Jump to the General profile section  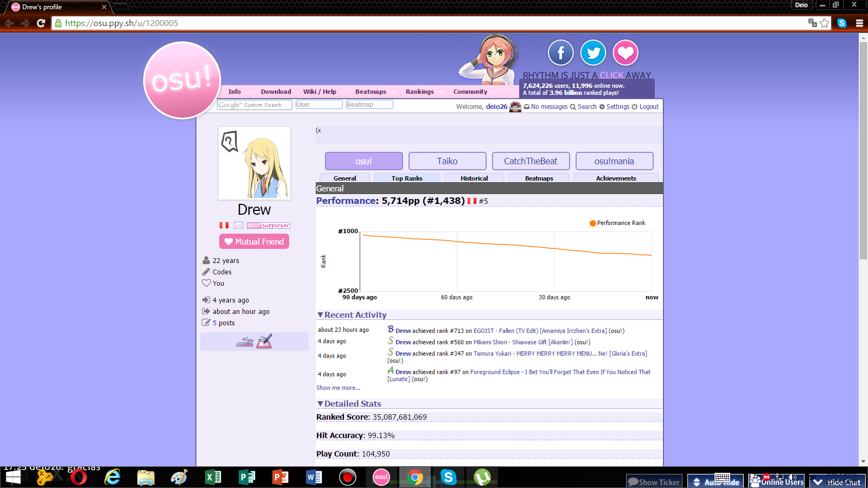click(x=345, y=178)
